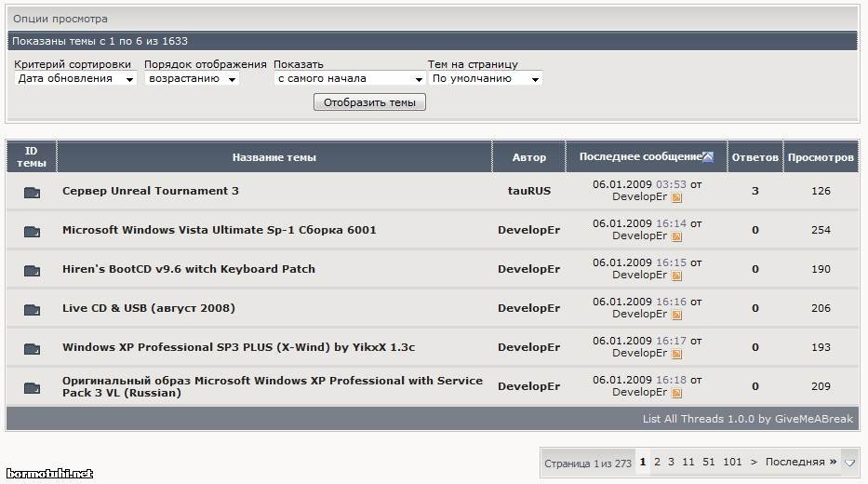Open thread Сервер Unreal Tournament 3
Screen dimensions: 868x484
(x=151, y=191)
